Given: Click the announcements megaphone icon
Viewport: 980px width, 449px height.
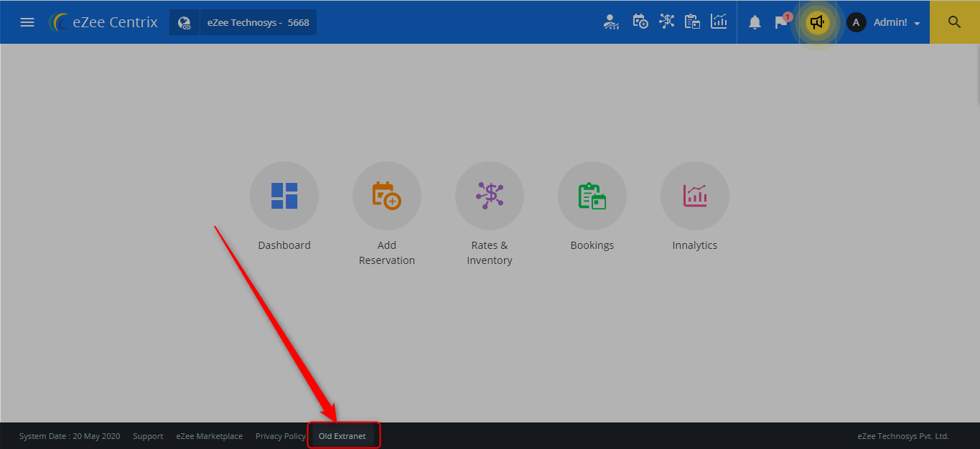Looking at the screenshot, I should (x=816, y=22).
